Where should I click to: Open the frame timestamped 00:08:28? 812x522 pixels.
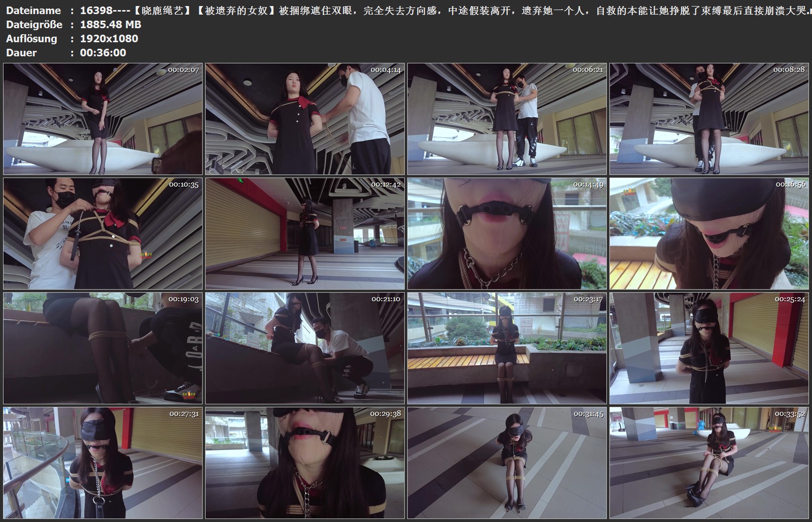coord(709,119)
